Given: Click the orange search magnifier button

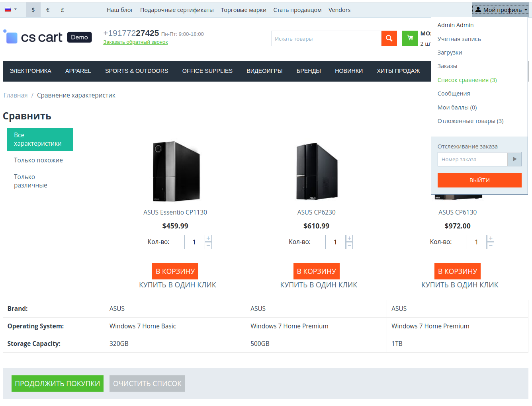Looking at the screenshot, I should point(389,39).
